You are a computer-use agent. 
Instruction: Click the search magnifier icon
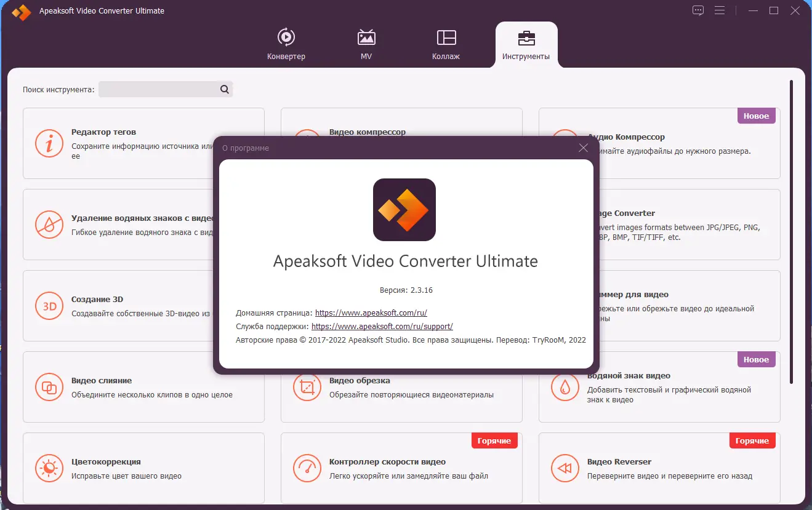pos(223,89)
